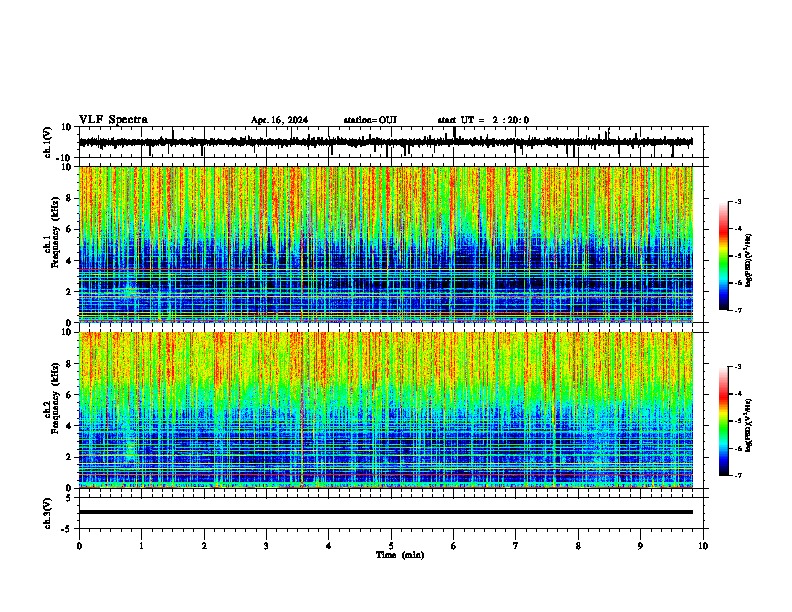Viewport: 792px width, 612px height.
Task: Click the time axis tick label "2"
Action: [204, 546]
